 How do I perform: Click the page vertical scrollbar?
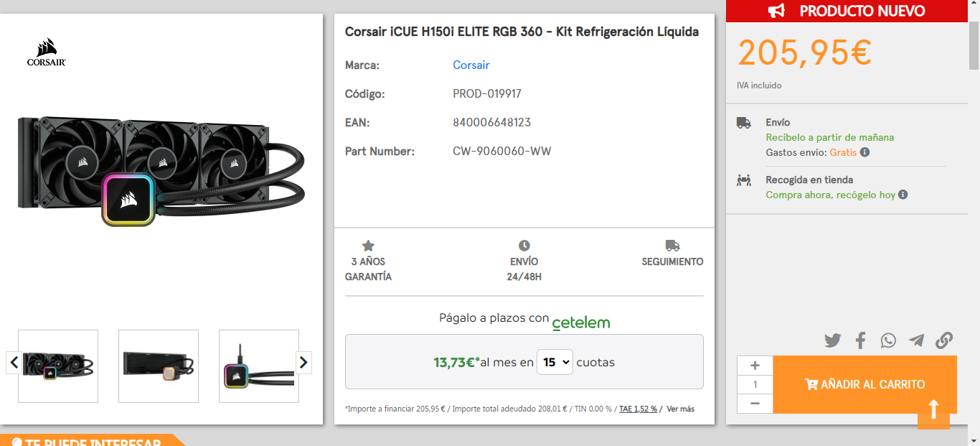[x=974, y=215]
